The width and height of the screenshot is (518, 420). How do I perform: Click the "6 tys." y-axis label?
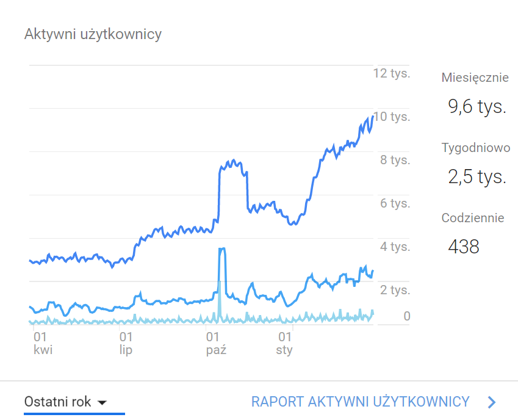tap(395, 203)
